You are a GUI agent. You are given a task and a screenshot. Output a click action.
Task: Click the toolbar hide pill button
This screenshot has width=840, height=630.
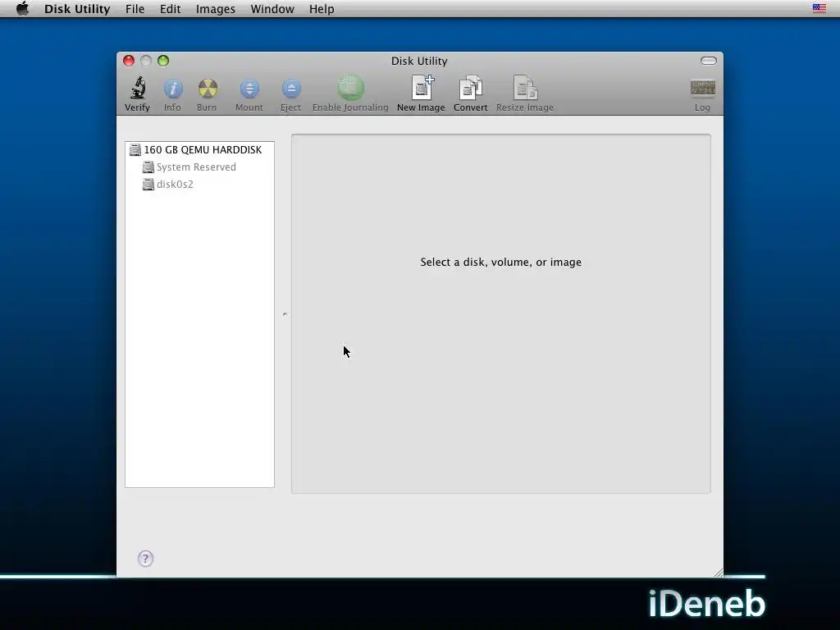coord(708,61)
